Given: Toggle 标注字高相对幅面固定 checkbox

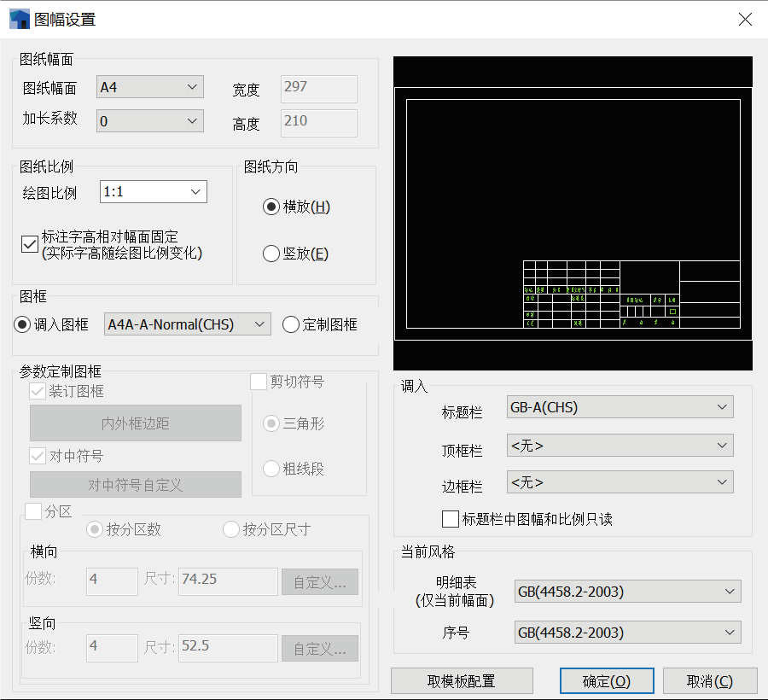Looking at the screenshot, I should coord(30,244).
